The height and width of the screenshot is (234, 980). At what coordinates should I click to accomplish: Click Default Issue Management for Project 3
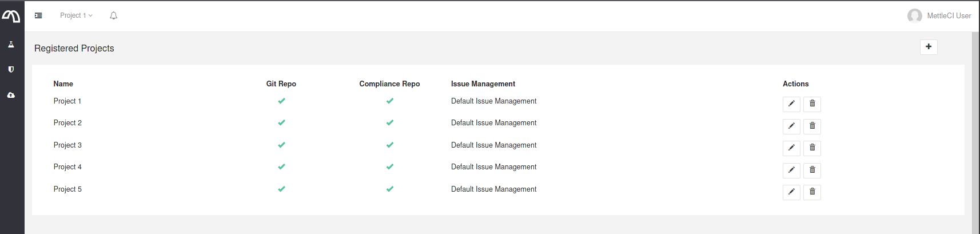493,145
